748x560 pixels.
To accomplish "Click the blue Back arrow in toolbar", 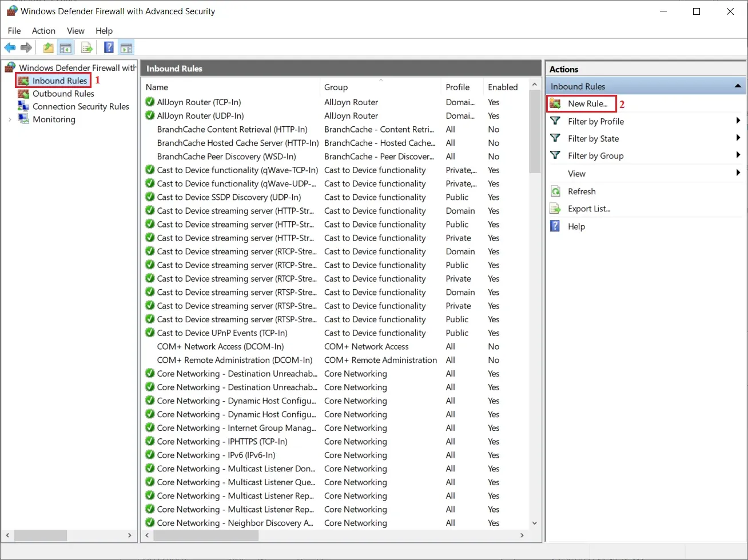I will [x=10, y=48].
